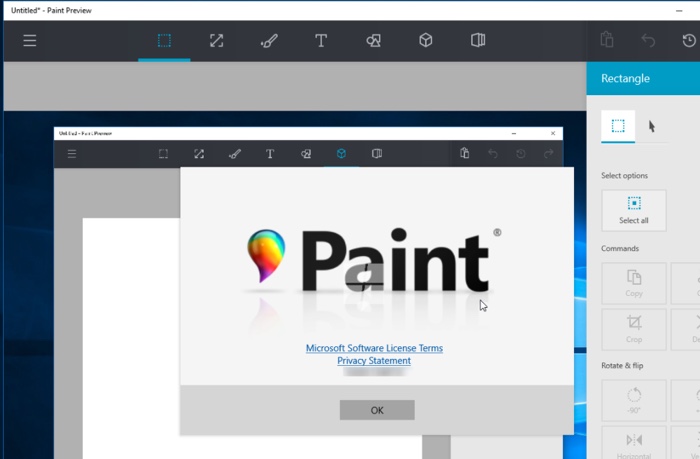700x459 pixels.
Task: Open the 3D objects cube tool in outer toolbar
Action: [425, 40]
